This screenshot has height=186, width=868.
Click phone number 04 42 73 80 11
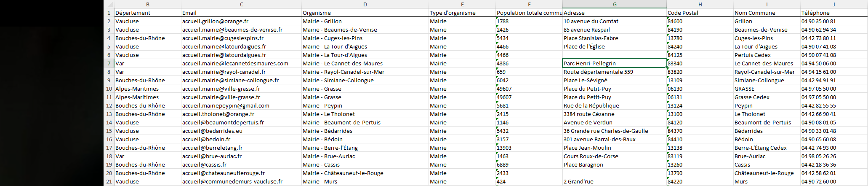[x=833, y=38]
